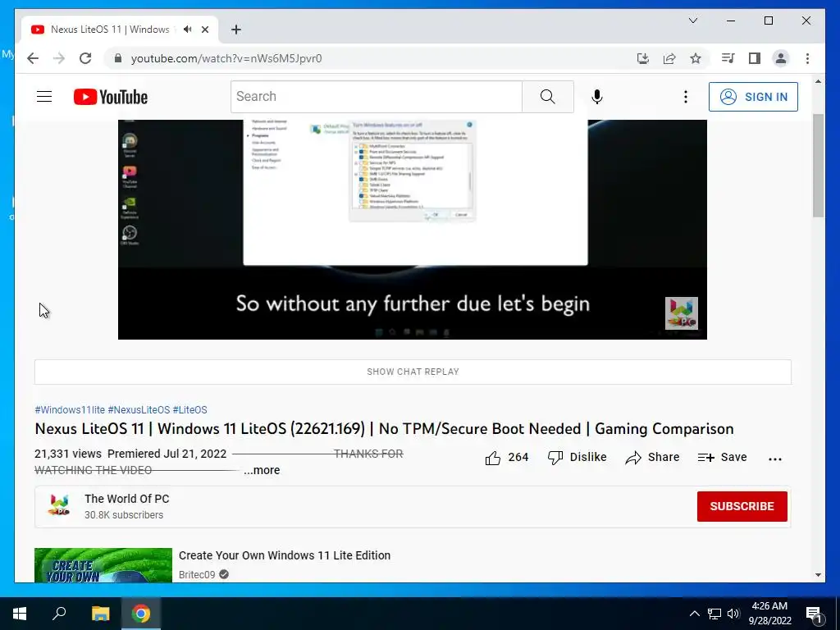
Task: Open more actions ellipsis below video
Action: click(x=774, y=459)
